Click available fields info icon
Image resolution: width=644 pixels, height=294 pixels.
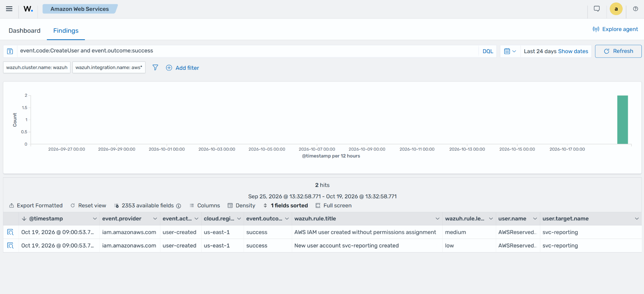pos(179,206)
